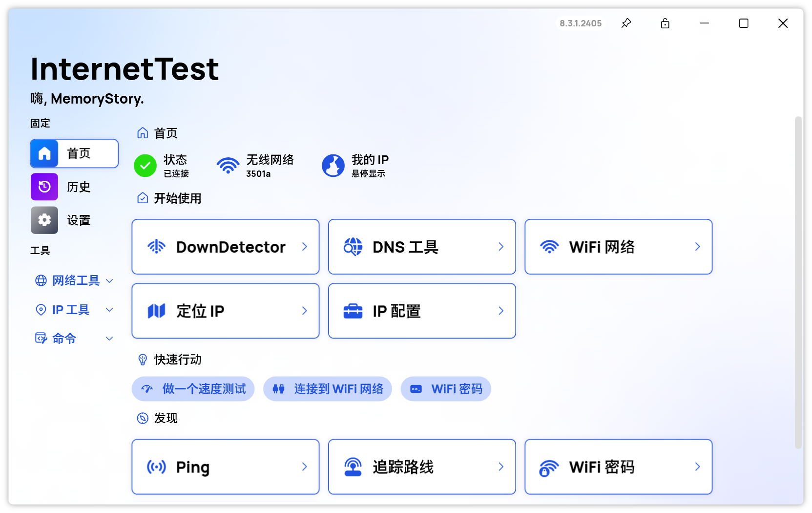Expand the 命令 section
Image resolution: width=812 pixels, height=513 pixels.
coord(74,338)
